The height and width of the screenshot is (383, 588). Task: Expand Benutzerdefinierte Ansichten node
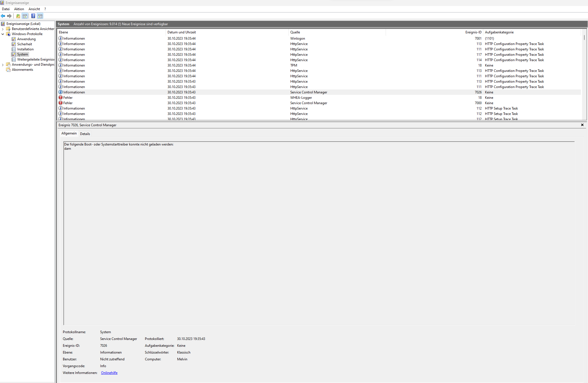pyautogui.click(x=3, y=29)
